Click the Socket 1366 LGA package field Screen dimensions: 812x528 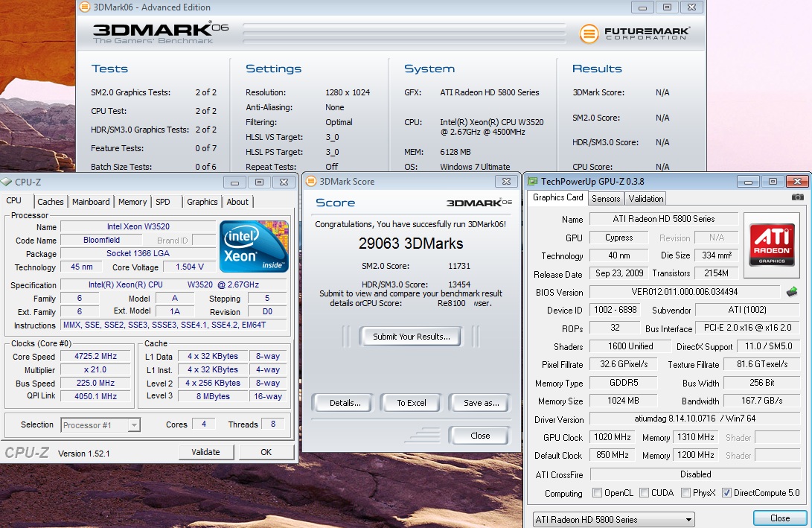click(x=138, y=253)
